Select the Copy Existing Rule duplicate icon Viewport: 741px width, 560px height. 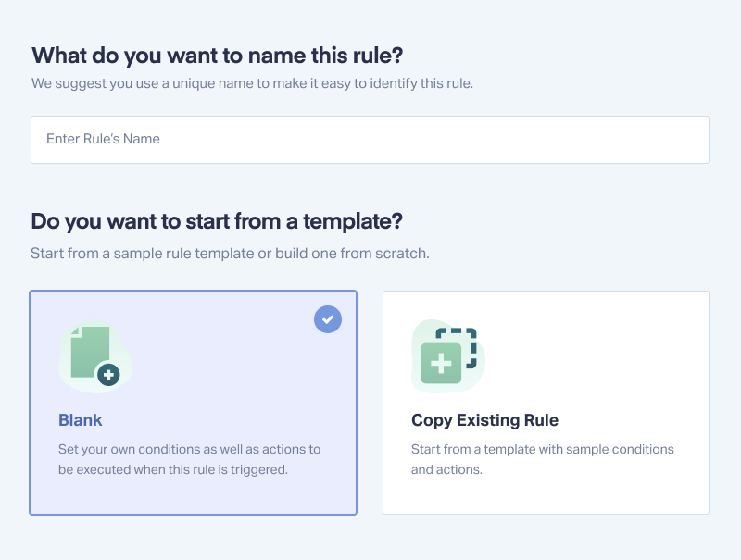448,355
